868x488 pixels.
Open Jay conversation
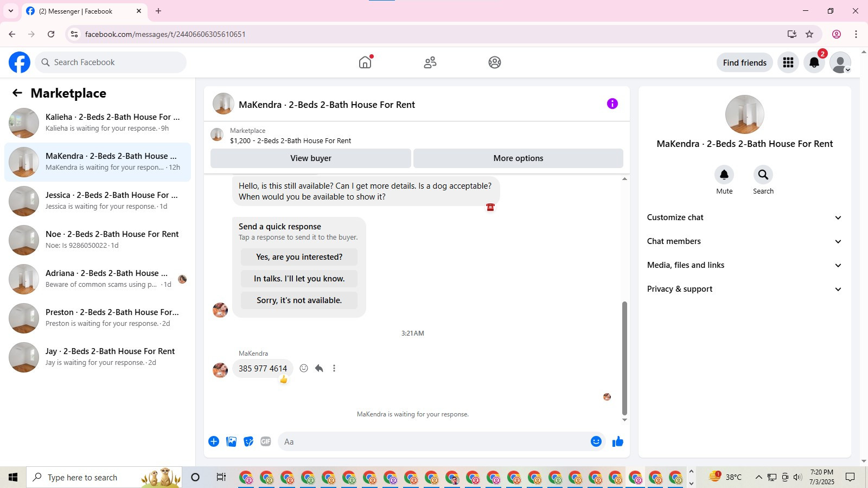tap(98, 357)
